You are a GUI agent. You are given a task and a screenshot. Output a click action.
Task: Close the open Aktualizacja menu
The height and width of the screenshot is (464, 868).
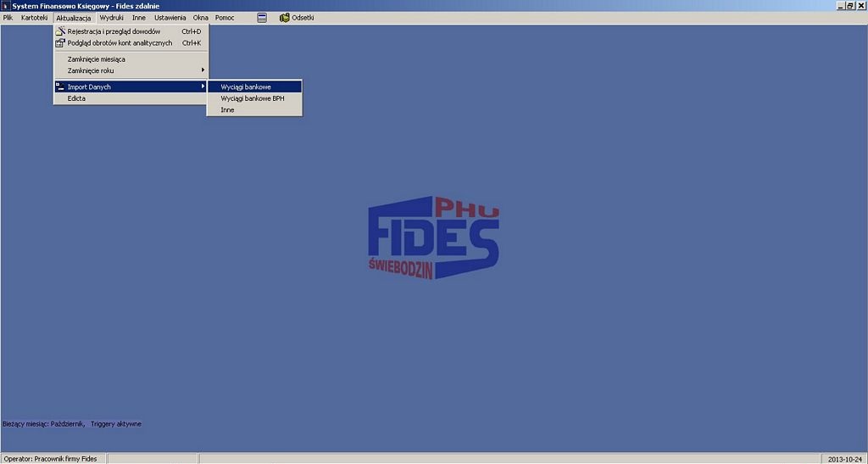pyautogui.click(x=73, y=18)
